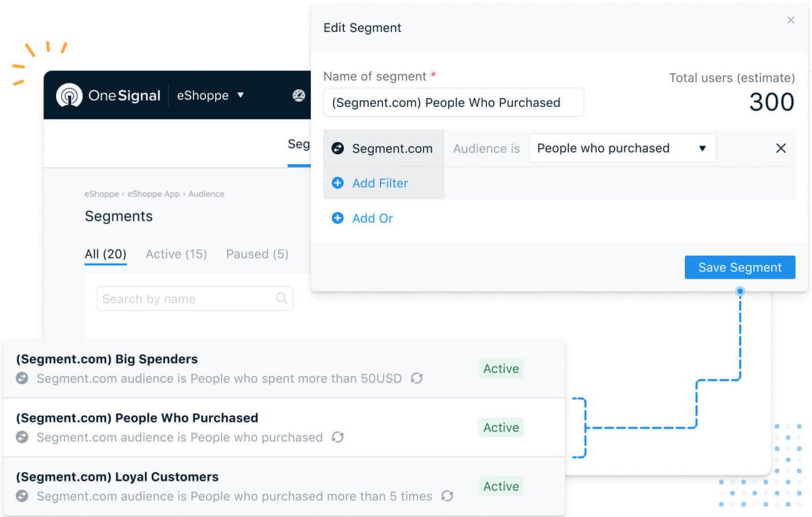This screenshot has width=812, height=517.
Task: Switch to the Active (15) tab
Action: 176,254
